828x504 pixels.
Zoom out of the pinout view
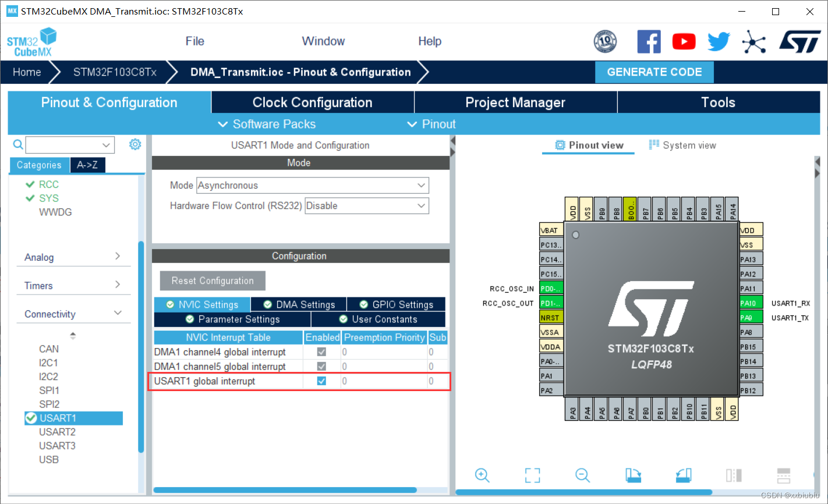coord(582,475)
